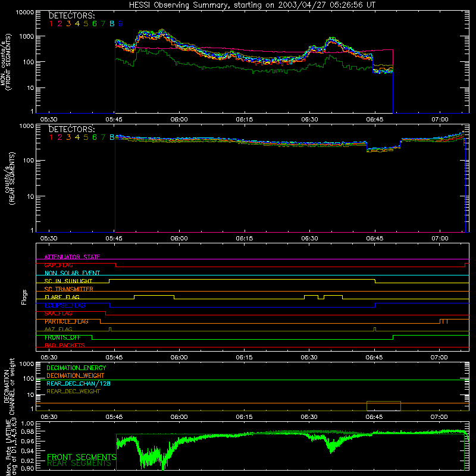Click the 06:00 time label under front segments plot

click(179, 120)
